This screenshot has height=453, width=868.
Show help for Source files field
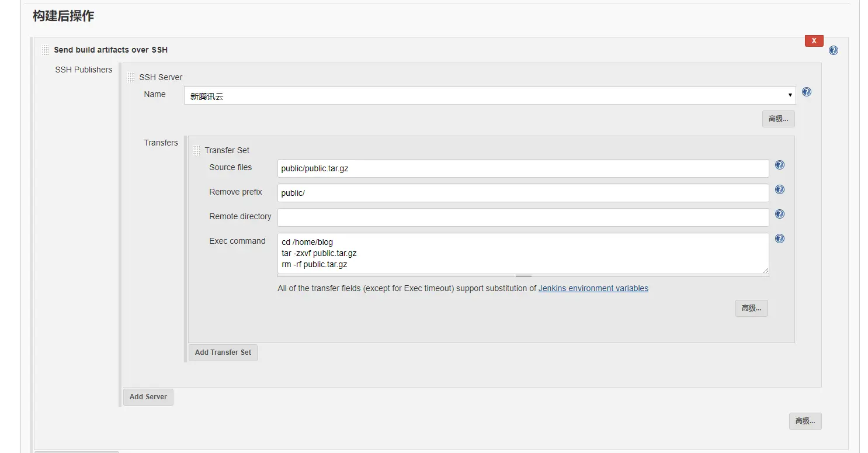click(779, 165)
